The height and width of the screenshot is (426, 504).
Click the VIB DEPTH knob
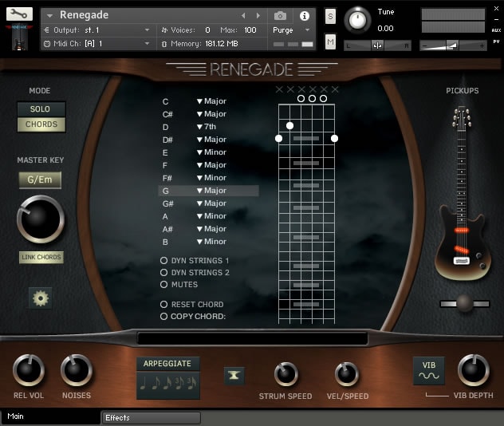point(474,370)
